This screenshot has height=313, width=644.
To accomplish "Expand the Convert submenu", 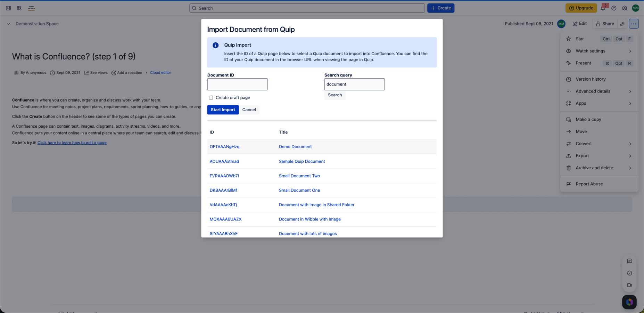I will [x=630, y=144].
